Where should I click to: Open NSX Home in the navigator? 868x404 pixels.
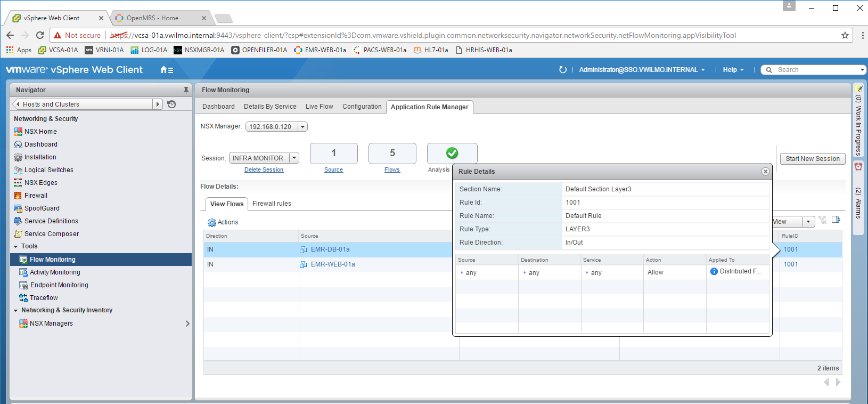tap(40, 132)
